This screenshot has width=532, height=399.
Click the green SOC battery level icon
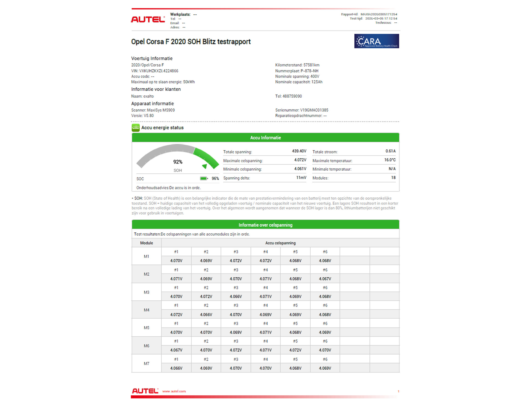coord(204,178)
